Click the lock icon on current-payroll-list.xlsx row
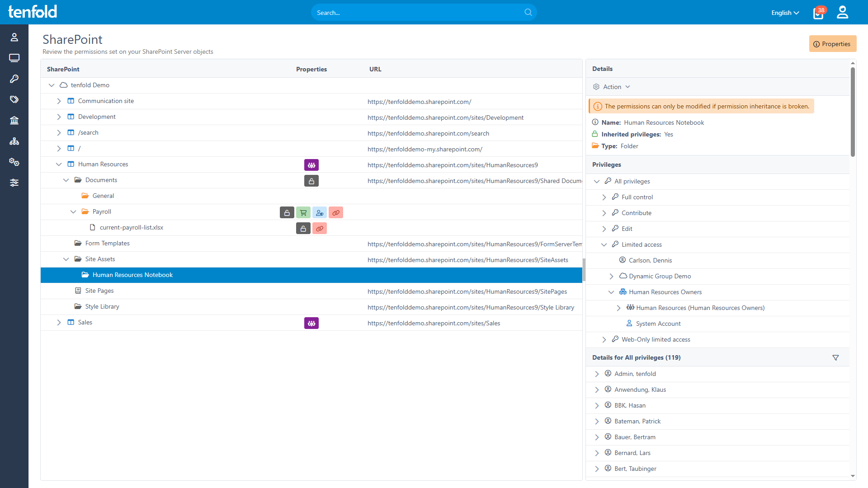Viewport: 868px width, 488px height. [303, 228]
